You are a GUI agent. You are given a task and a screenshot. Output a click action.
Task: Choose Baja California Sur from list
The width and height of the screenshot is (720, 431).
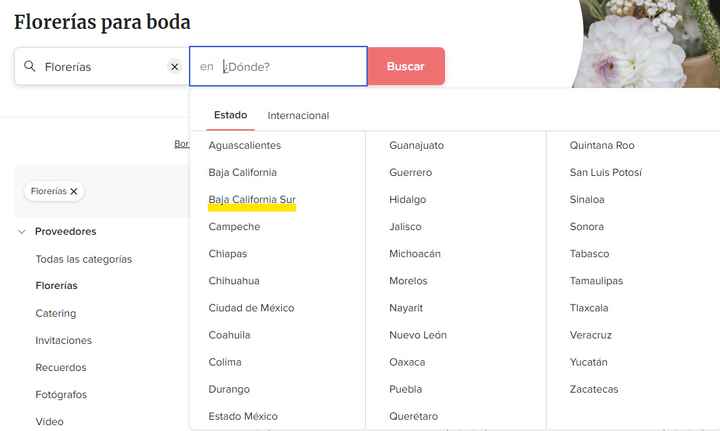[252, 200]
